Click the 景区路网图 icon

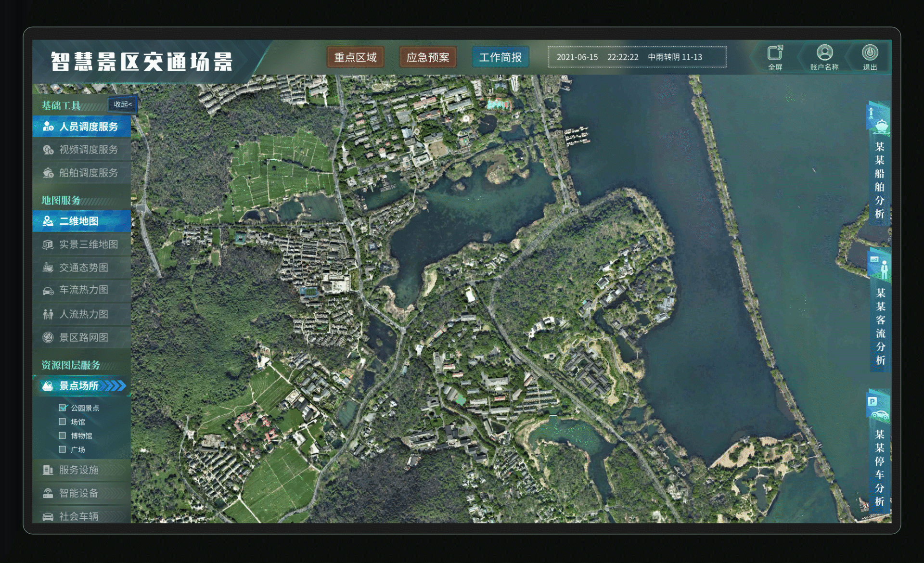48,337
